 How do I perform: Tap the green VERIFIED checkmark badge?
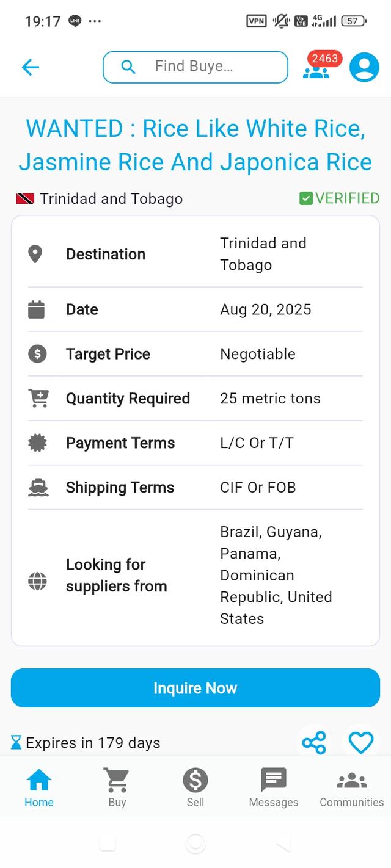306,198
